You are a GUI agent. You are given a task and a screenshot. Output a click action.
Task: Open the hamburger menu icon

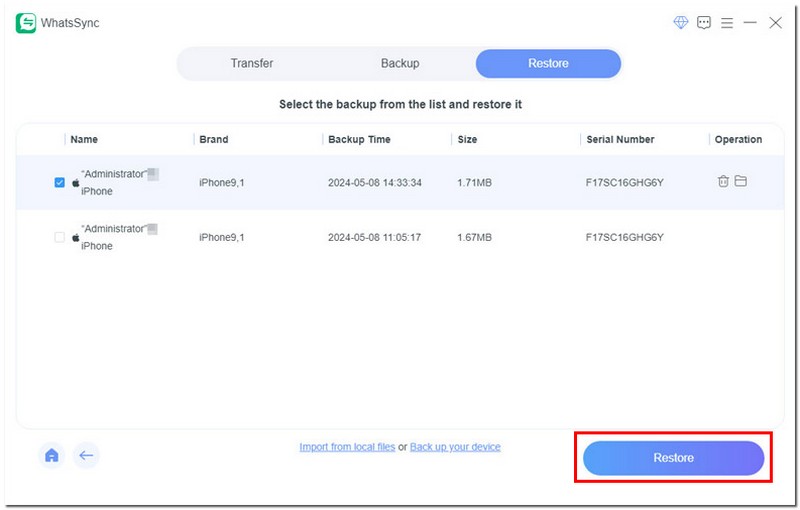(x=727, y=22)
